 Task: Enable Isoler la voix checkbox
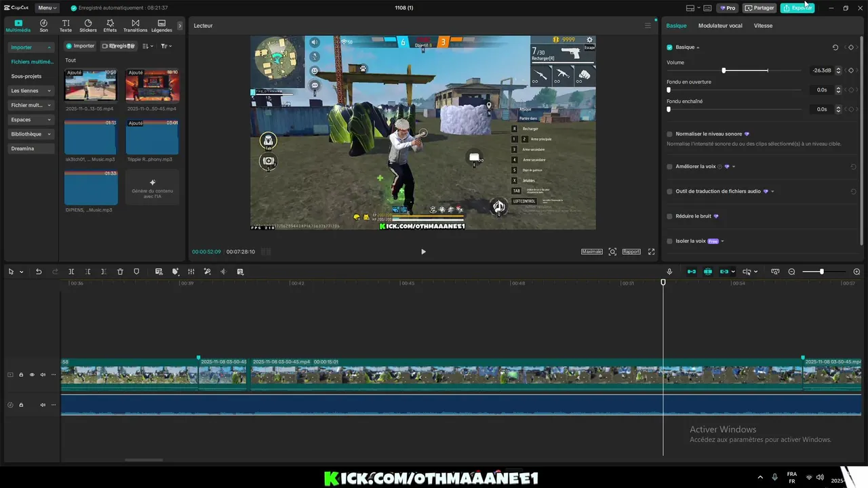coord(669,241)
